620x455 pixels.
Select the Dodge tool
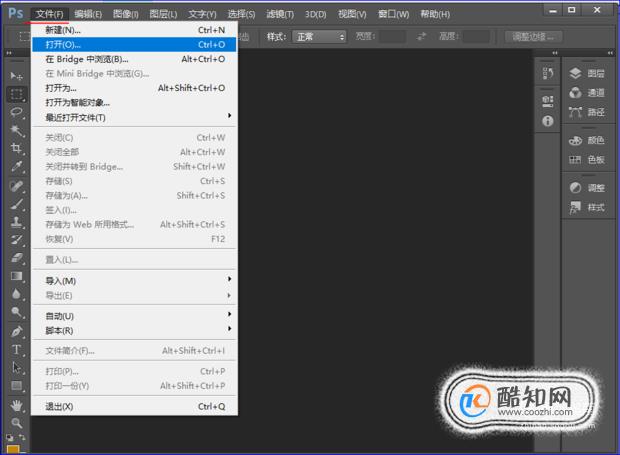pyautogui.click(x=16, y=312)
